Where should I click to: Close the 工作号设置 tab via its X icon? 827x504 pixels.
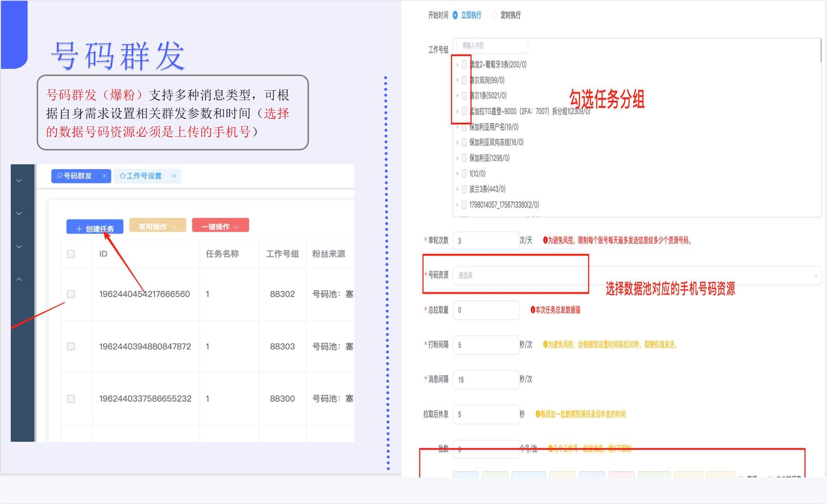pos(174,176)
